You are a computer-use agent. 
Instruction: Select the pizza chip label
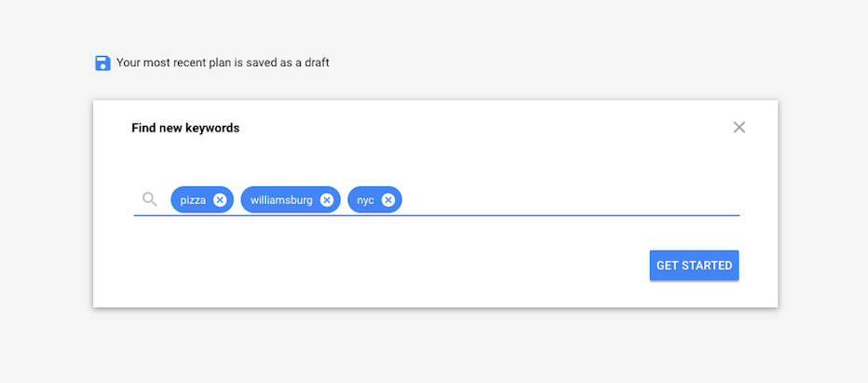[193, 200]
